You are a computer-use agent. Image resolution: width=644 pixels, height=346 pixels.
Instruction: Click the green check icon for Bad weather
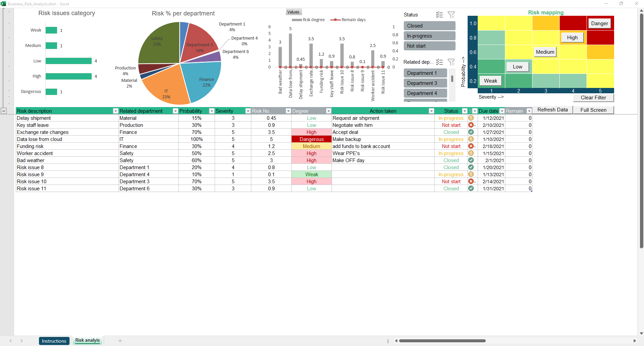[x=471, y=160]
